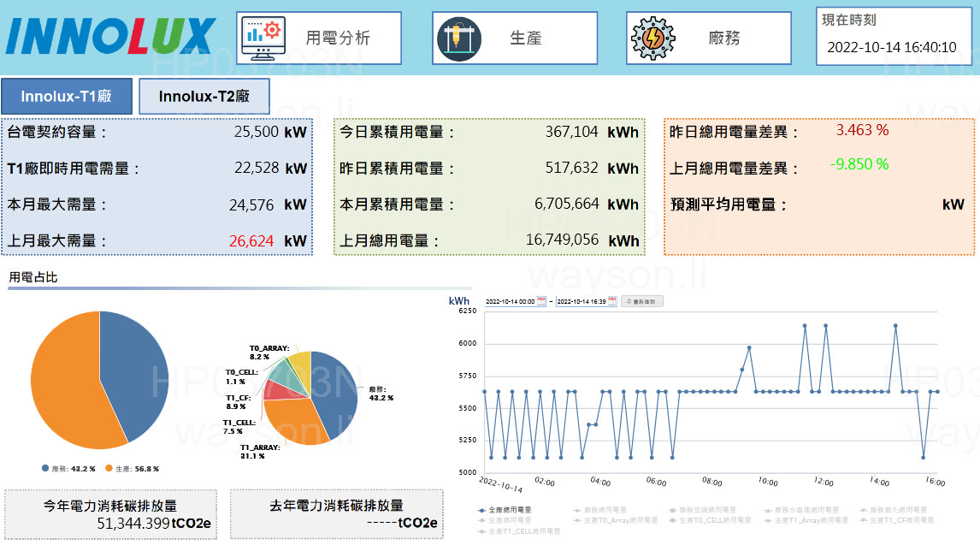Click the yellow T0_ARRAY slice of small pie
The image size is (980, 545).
click(301, 369)
